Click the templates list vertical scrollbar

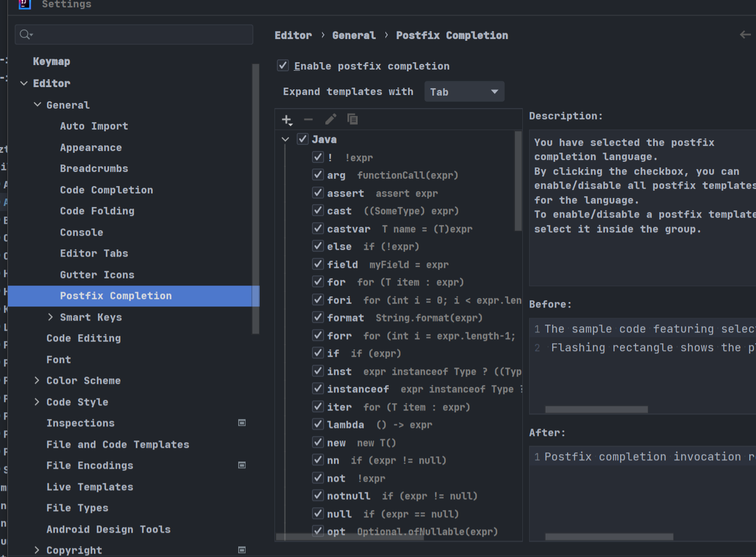coord(518,181)
